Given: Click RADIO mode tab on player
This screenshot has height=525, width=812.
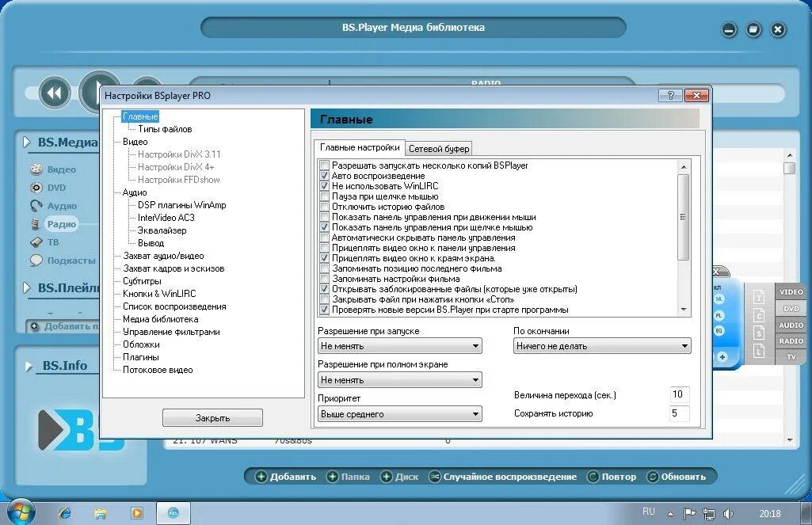Looking at the screenshot, I should pos(791,341).
